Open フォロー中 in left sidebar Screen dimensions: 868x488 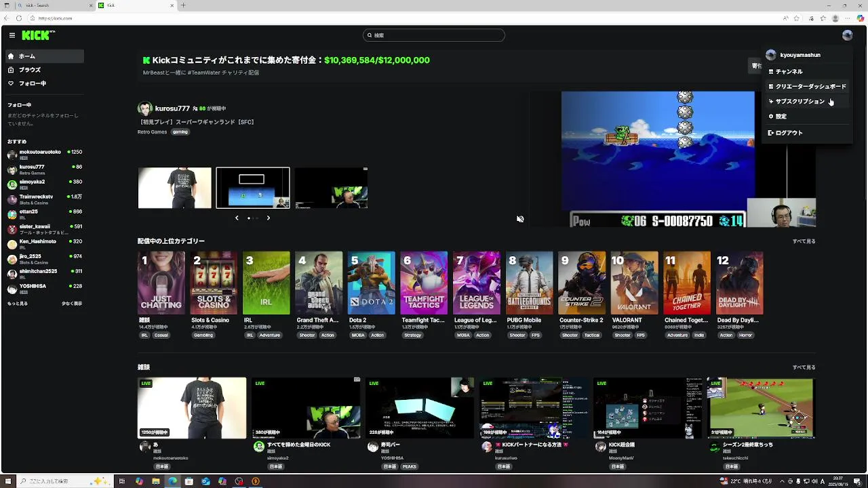(x=45, y=83)
